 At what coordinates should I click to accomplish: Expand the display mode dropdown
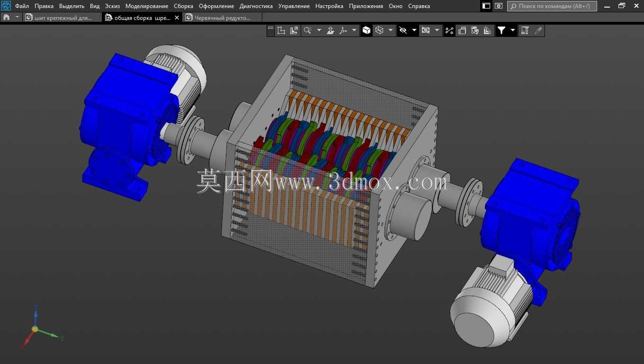coord(391,30)
